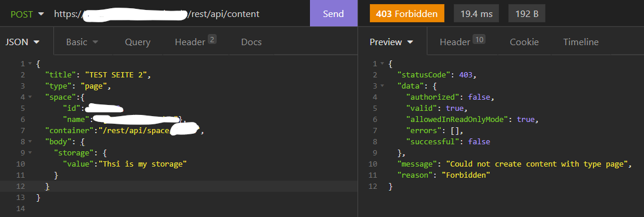Click the "reason": "Forbidden" value
Screen dimensions: 644x217
466,175
